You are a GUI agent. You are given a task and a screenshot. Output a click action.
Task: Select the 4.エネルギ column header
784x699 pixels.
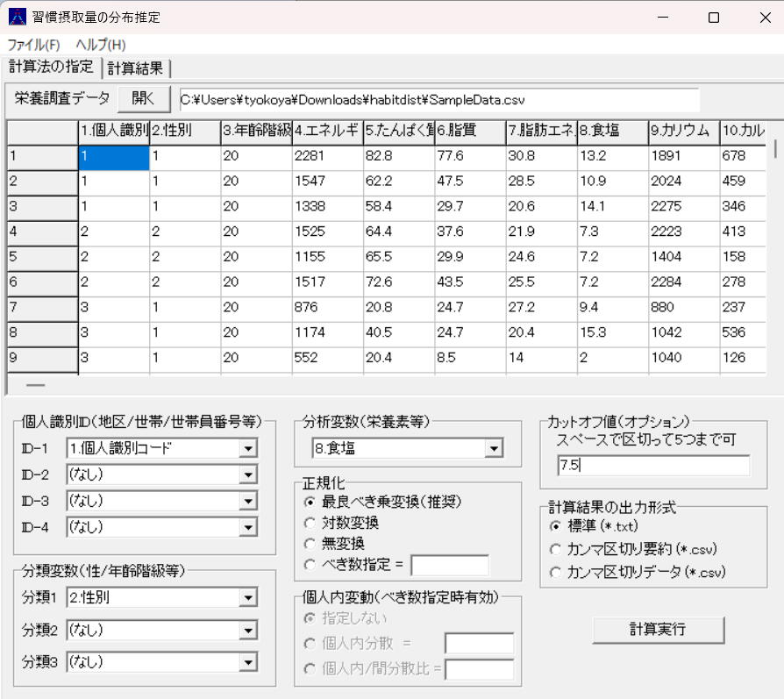[327, 132]
